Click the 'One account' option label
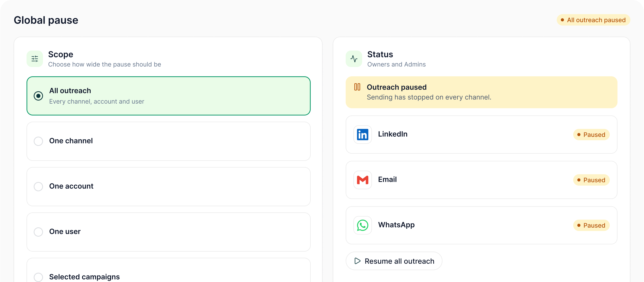 click(x=71, y=186)
